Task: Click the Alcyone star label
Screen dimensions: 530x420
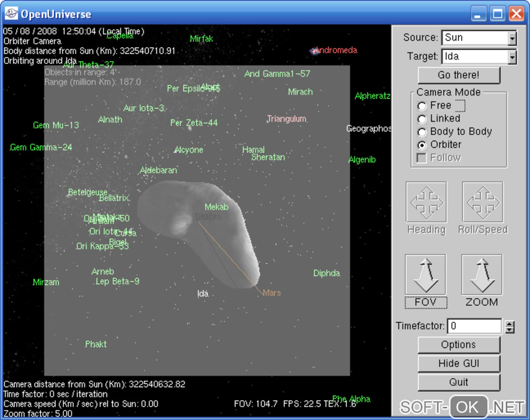Action: (189, 150)
